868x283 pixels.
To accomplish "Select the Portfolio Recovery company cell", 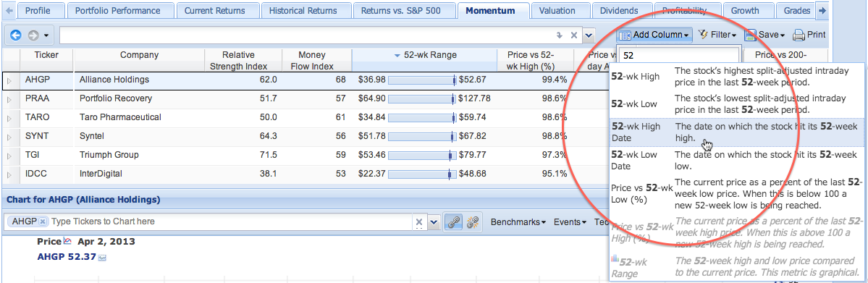I will click(x=139, y=98).
